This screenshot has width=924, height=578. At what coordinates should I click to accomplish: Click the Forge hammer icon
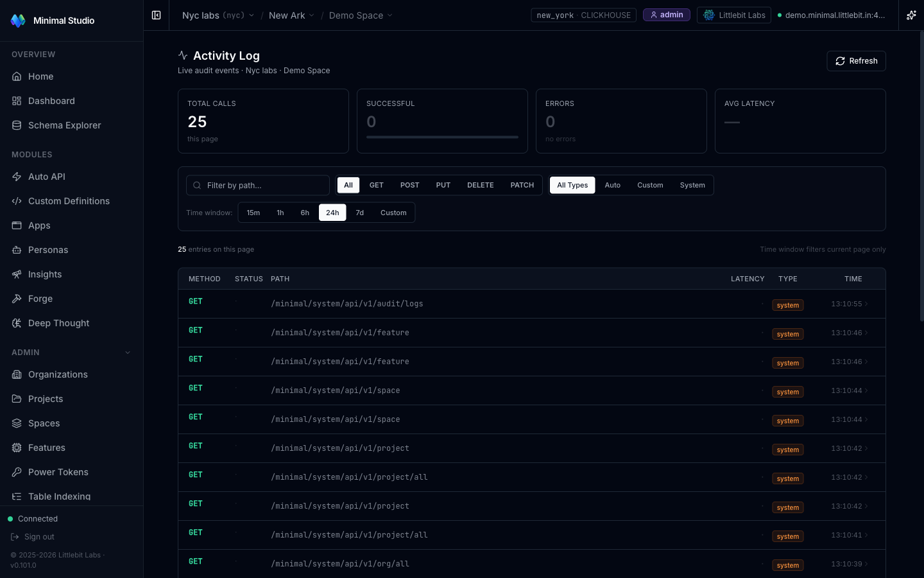(x=17, y=299)
